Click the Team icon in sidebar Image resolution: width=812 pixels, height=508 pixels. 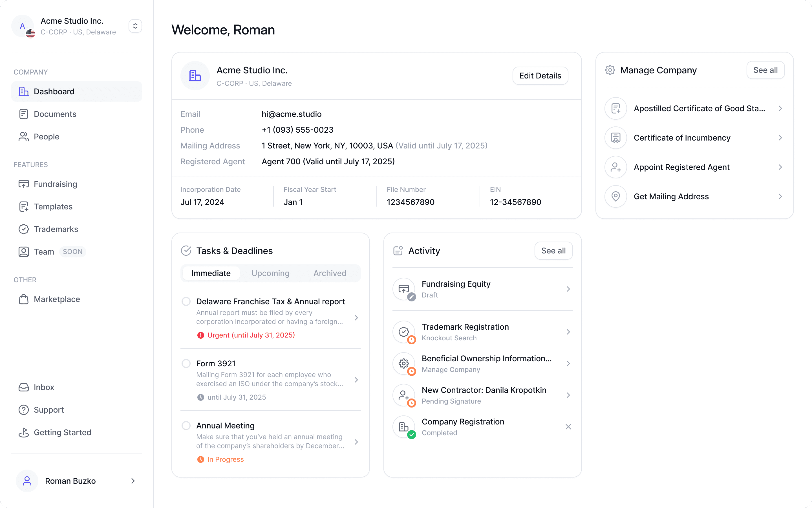click(x=23, y=252)
